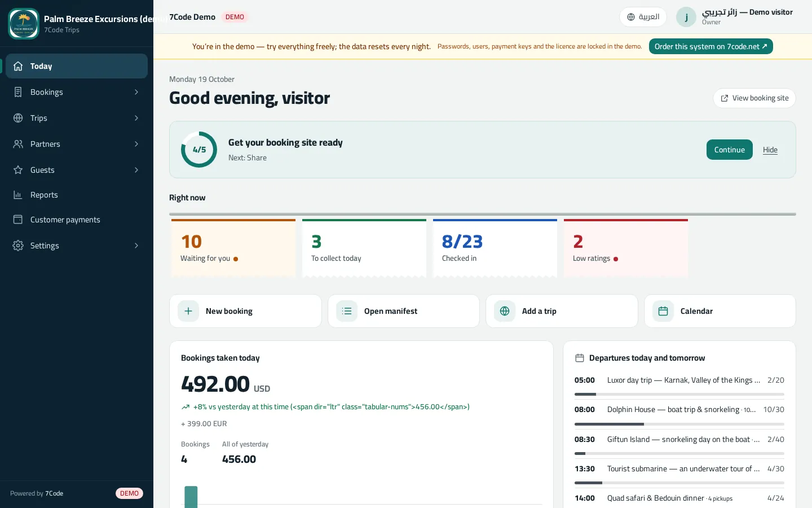Click Order this system on 7code.net
812x508 pixels.
pyautogui.click(x=710, y=46)
